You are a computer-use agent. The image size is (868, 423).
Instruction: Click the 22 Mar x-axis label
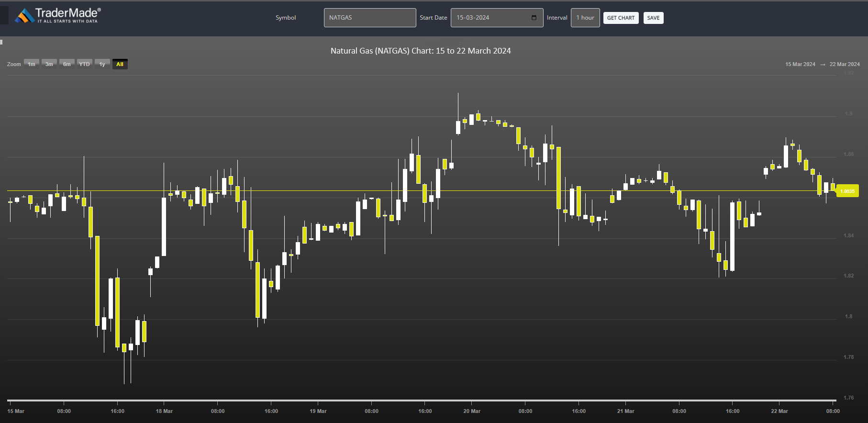[x=779, y=411]
